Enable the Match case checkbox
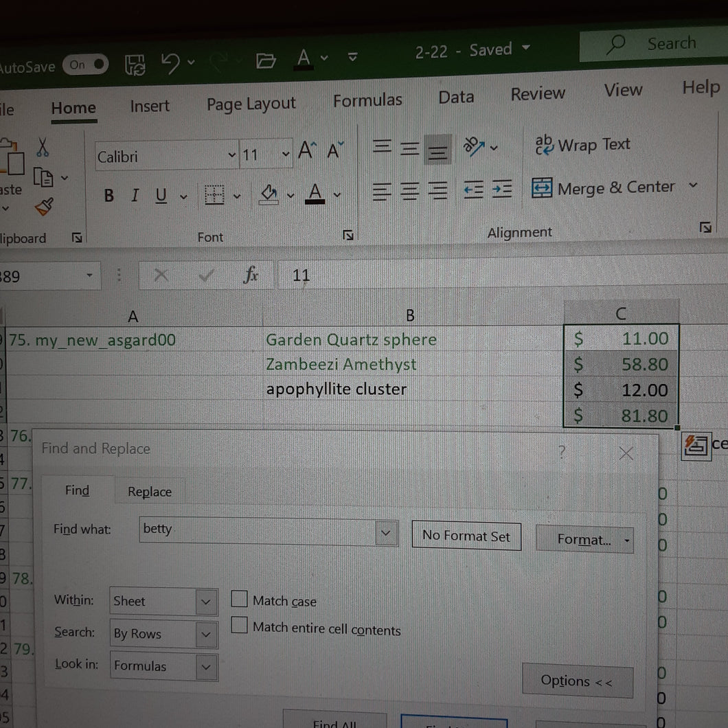728x728 pixels. click(x=239, y=599)
